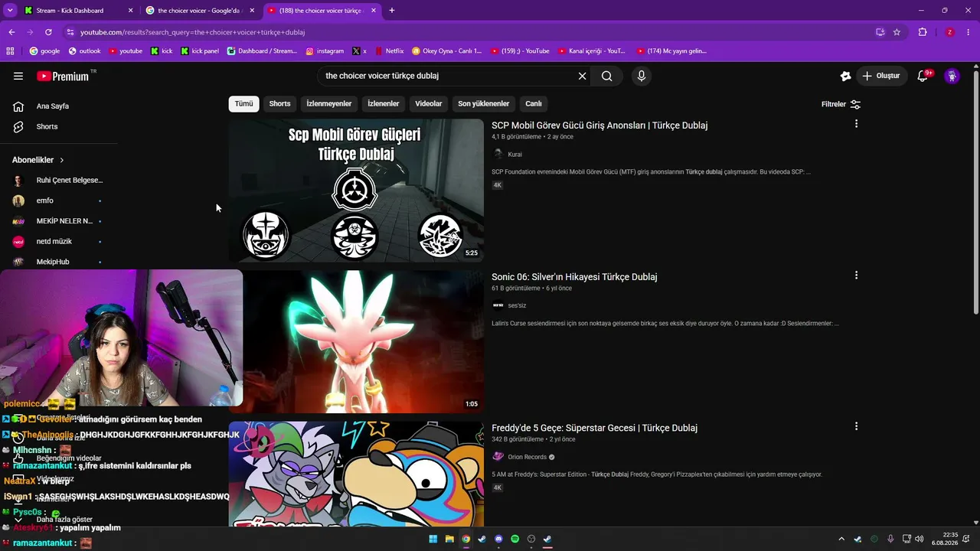Viewport: 980px width, 551px height.
Task: Select the Canlı filter chip
Action: tap(534, 104)
